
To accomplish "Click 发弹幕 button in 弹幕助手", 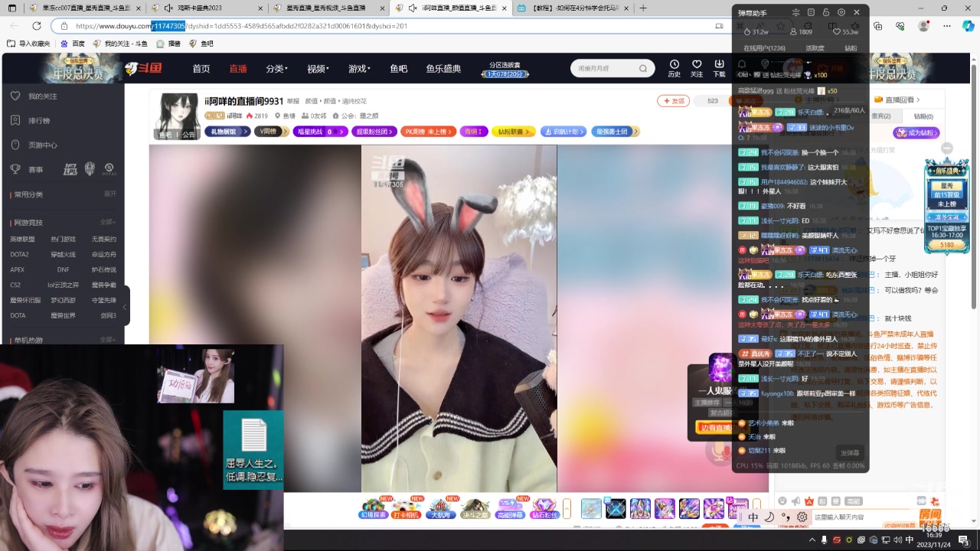I will tap(850, 452).
